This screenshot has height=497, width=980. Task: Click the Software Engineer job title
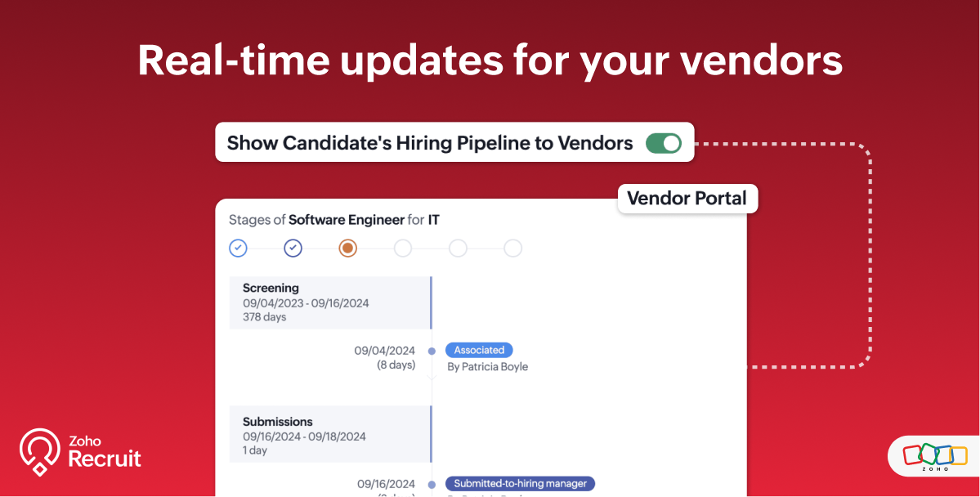[x=347, y=219]
